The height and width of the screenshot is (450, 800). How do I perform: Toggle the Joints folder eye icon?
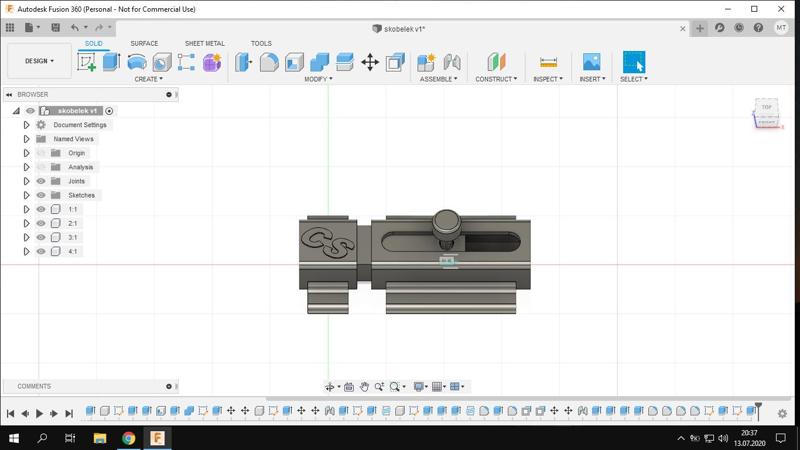41,181
